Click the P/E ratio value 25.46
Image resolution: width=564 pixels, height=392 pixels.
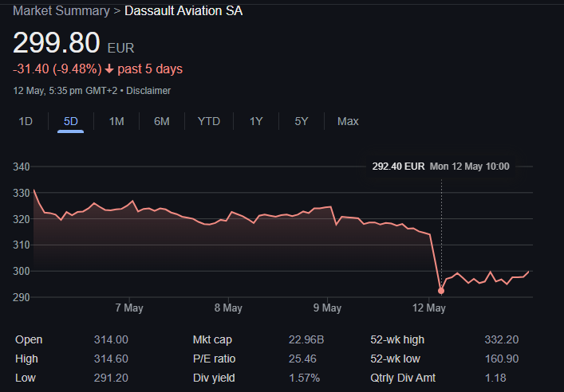click(302, 359)
